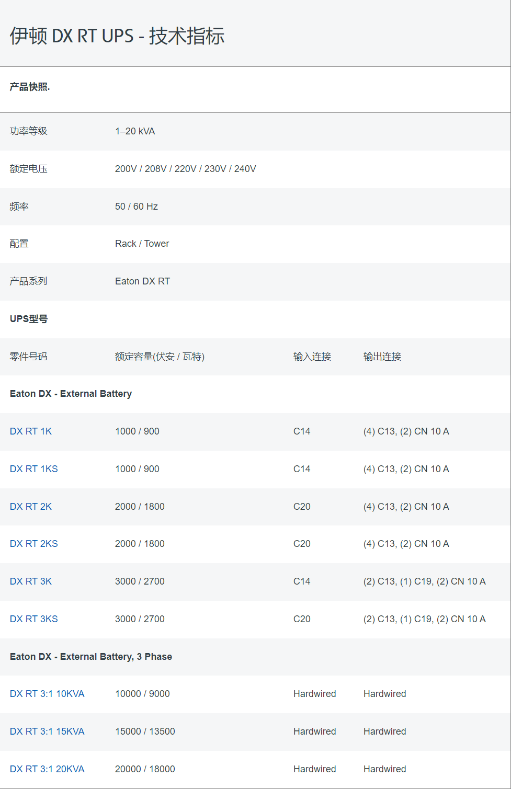The image size is (511, 812).
Task: Click the C14 input cell in DX RT 1K row
Action: tap(302, 431)
